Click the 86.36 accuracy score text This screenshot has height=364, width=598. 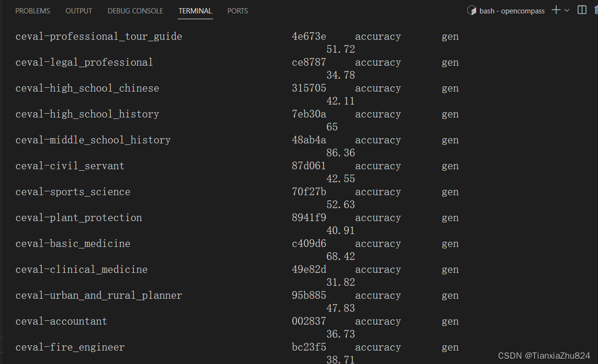(340, 153)
